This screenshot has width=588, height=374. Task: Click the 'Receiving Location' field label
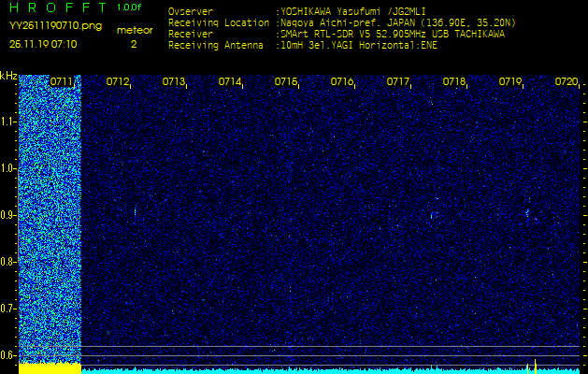[x=219, y=22]
